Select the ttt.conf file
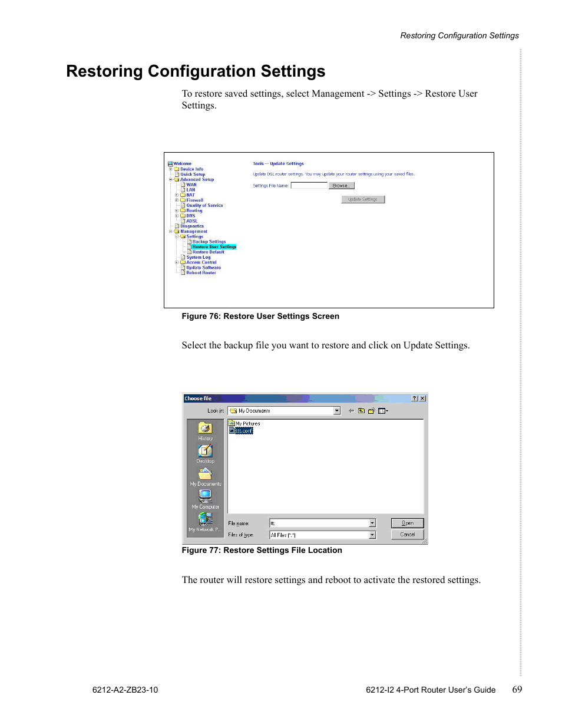 [241, 430]
